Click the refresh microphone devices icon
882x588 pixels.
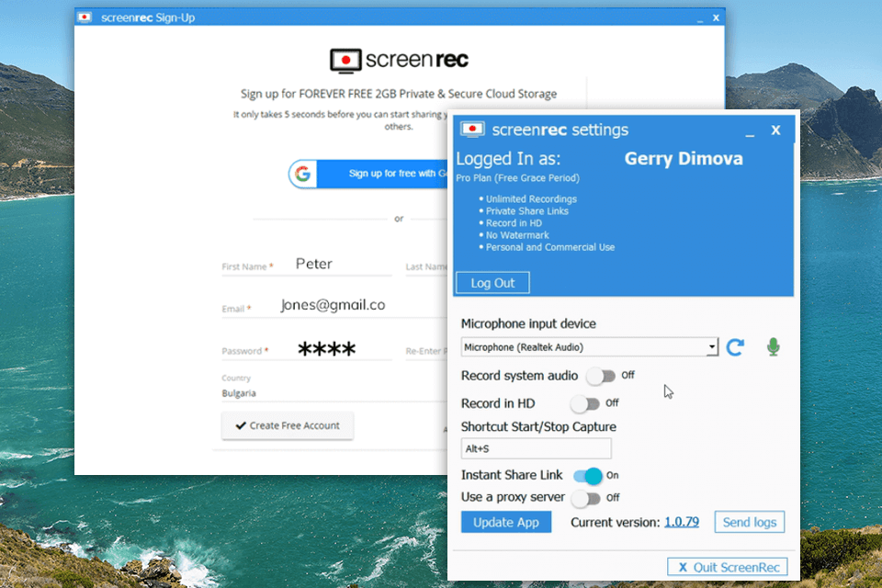tap(735, 347)
